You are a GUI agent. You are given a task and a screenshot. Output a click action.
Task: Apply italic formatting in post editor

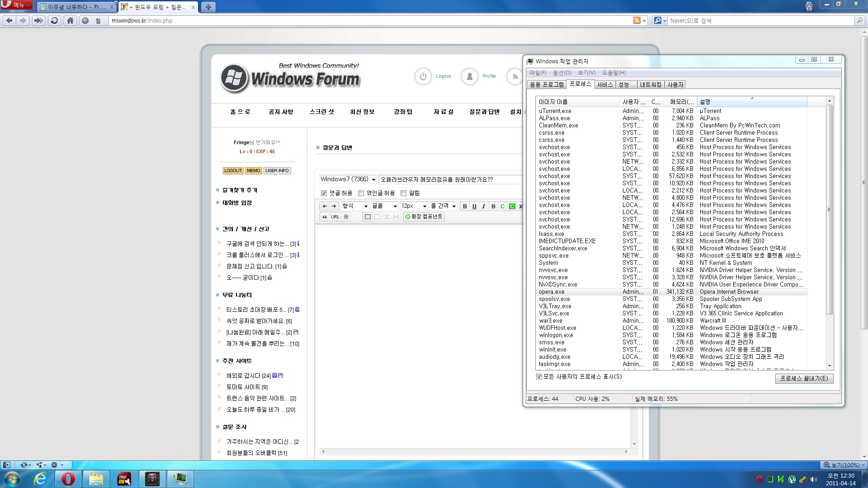click(484, 206)
